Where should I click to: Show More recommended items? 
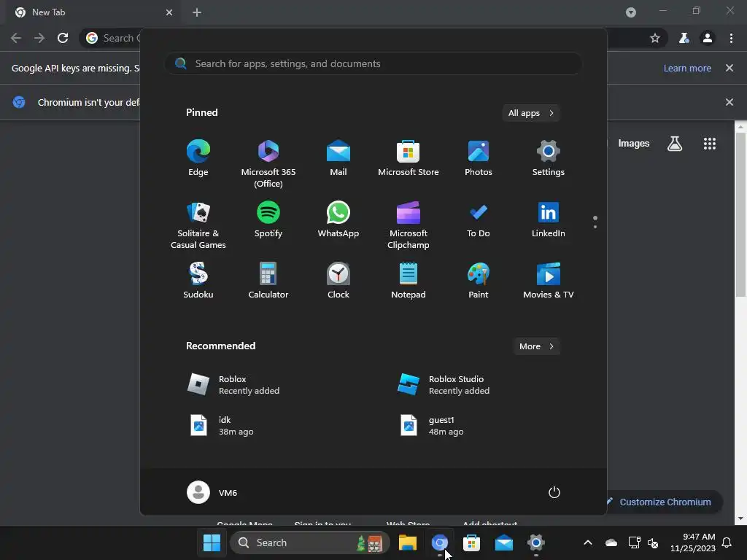pos(536,346)
